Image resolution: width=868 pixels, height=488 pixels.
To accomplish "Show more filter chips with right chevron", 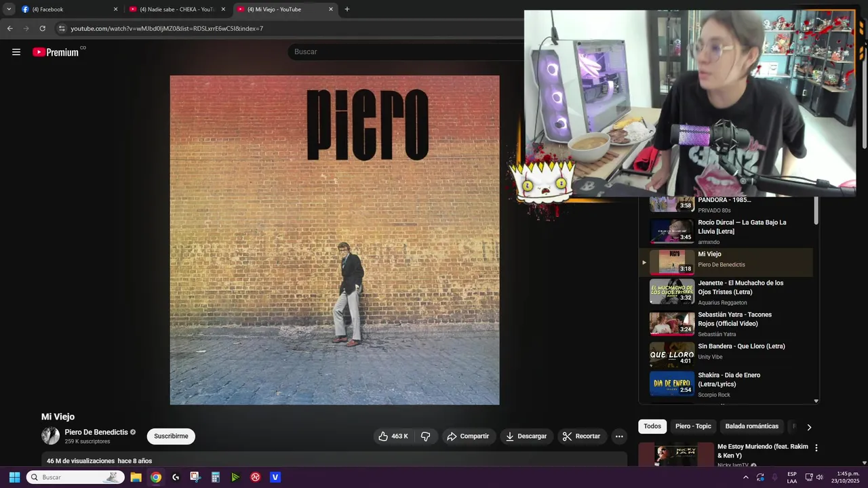I will pyautogui.click(x=808, y=427).
